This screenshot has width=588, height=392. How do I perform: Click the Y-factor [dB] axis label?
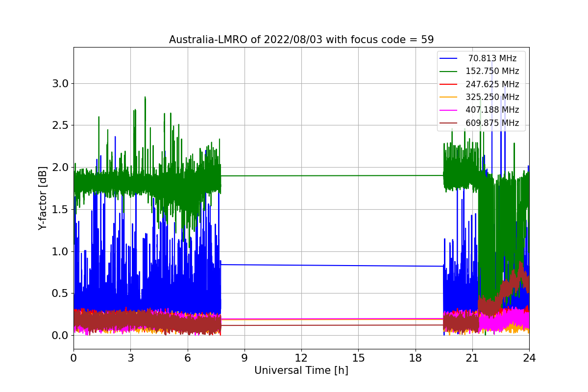(43, 198)
